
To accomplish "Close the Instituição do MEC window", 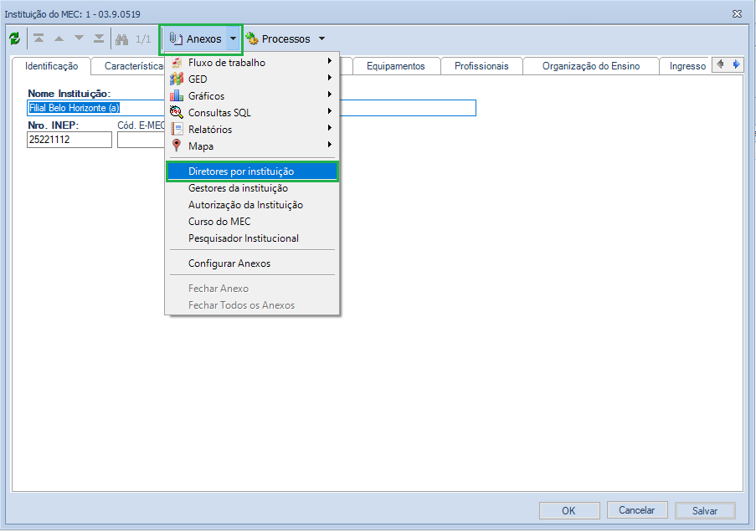I will tap(738, 14).
